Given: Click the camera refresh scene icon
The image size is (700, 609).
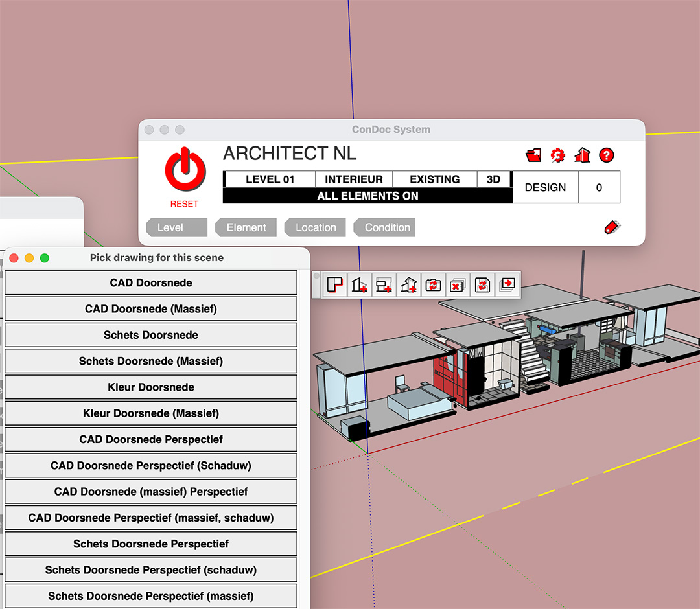Looking at the screenshot, I should pyautogui.click(x=433, y=284).
